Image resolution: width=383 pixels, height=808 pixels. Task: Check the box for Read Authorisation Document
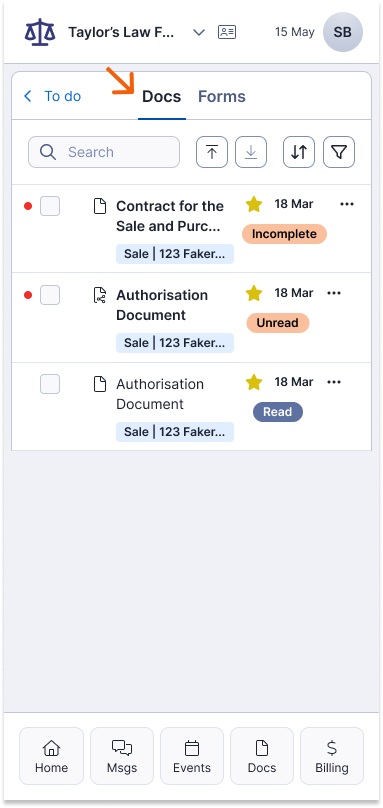click(x=50, y=384)
